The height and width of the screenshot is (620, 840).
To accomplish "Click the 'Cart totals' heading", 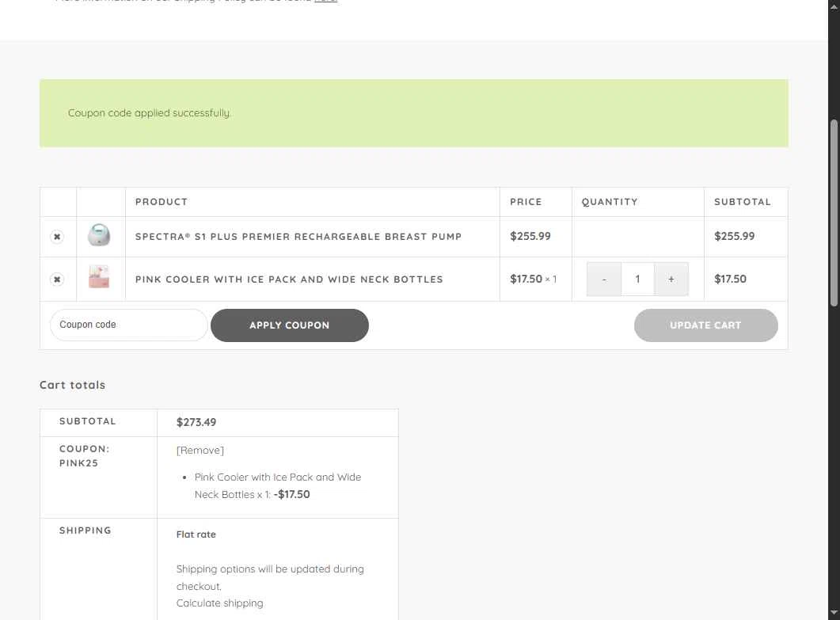I will (x=72, y=385).
